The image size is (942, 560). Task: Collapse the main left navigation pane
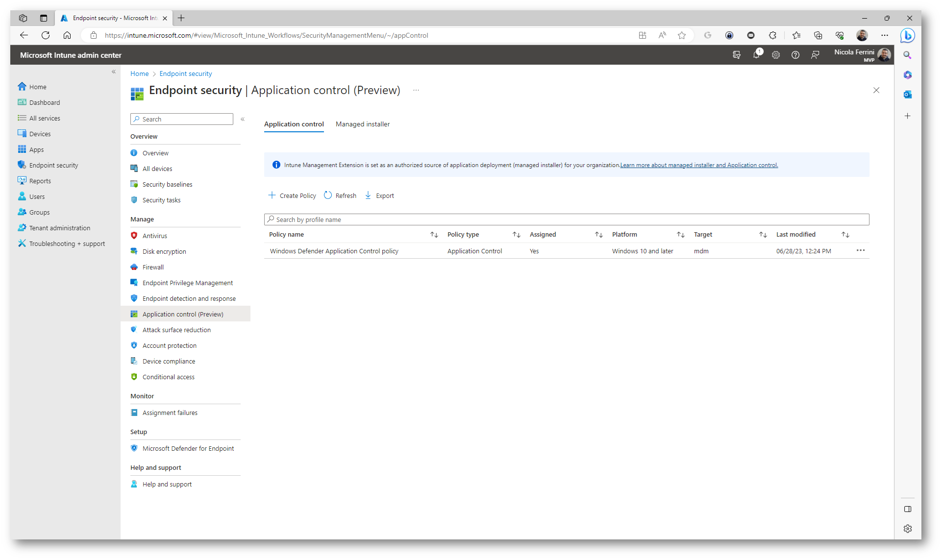114,72
